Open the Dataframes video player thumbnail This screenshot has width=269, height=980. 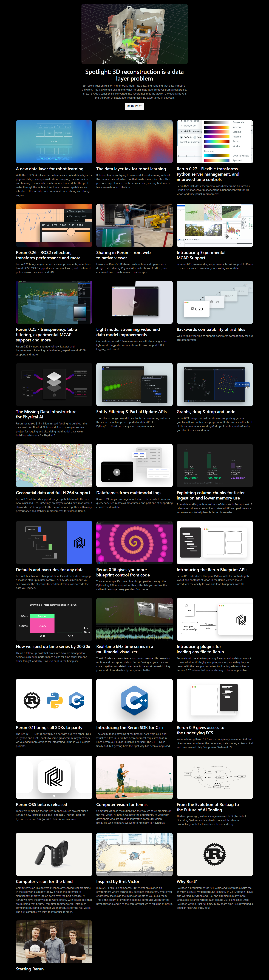coord(135,465)
